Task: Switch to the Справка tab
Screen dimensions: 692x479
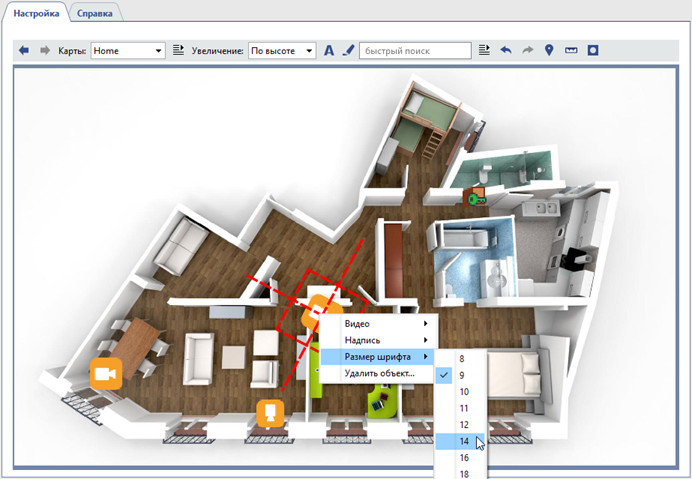Action: [95, 14]
